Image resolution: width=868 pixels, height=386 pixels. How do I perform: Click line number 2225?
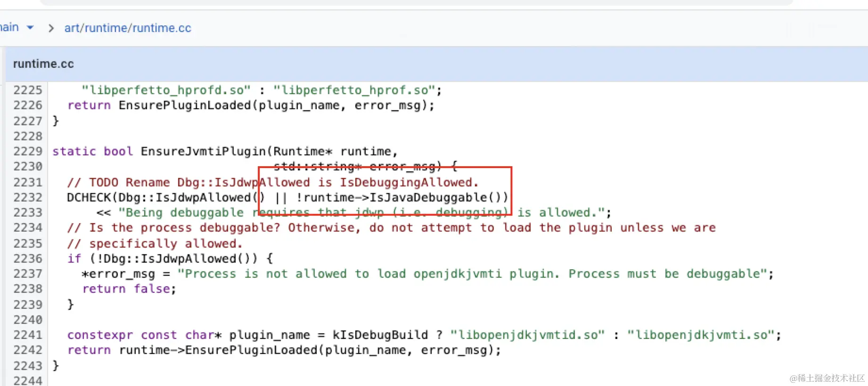28,90
